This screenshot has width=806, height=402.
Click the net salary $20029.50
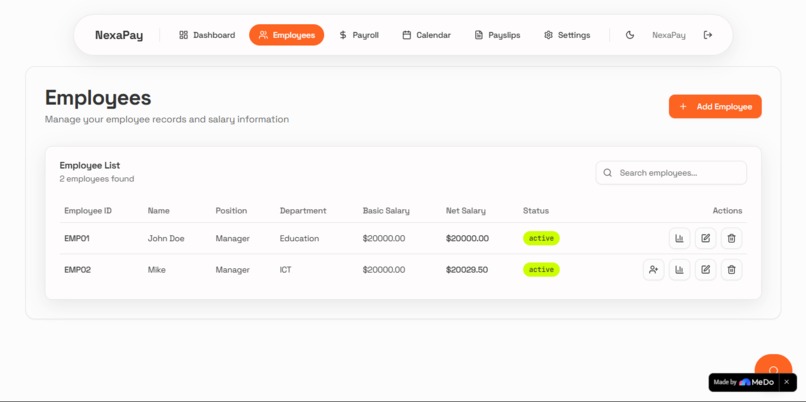[467, 270]
